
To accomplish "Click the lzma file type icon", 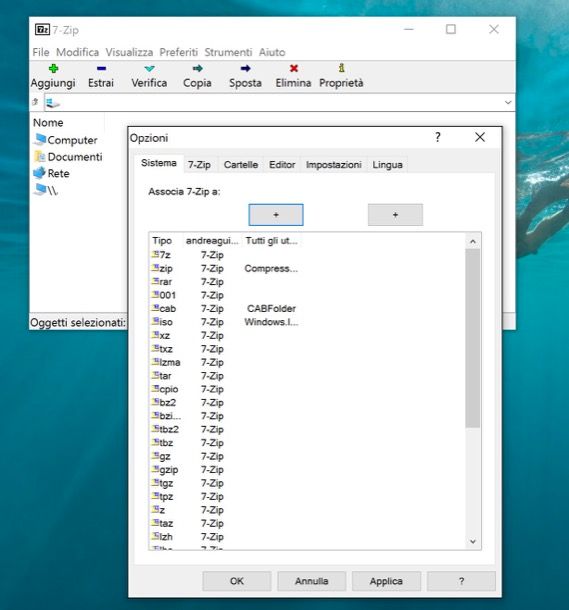I will [155, 362].
